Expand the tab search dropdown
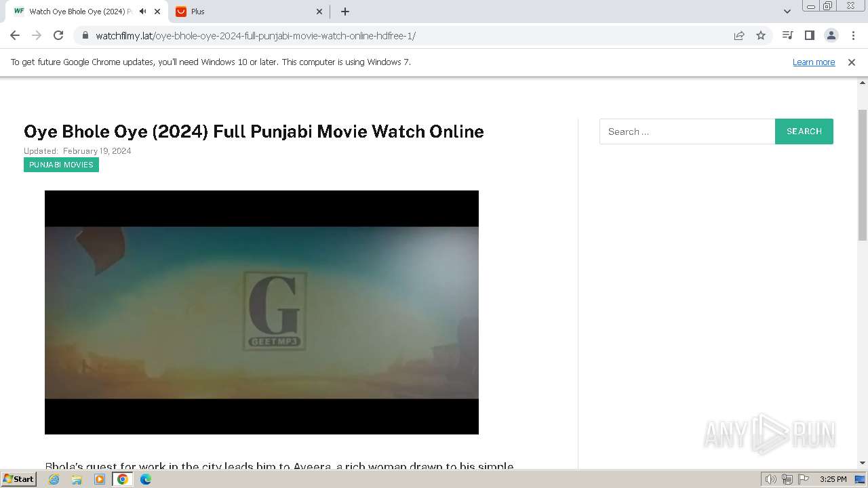The height and width of the screenshot is (488, 868). pos(787,12)
